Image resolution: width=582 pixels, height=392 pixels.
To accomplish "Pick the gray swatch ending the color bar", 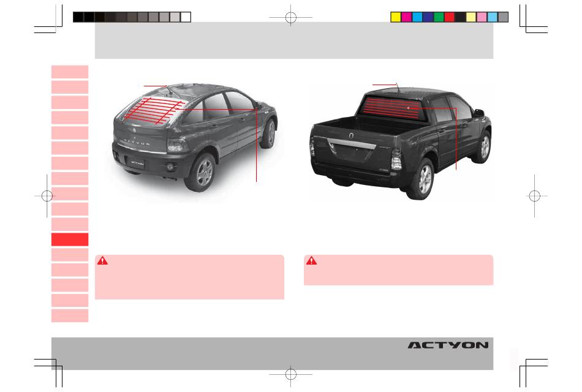I will pos(503,17).
